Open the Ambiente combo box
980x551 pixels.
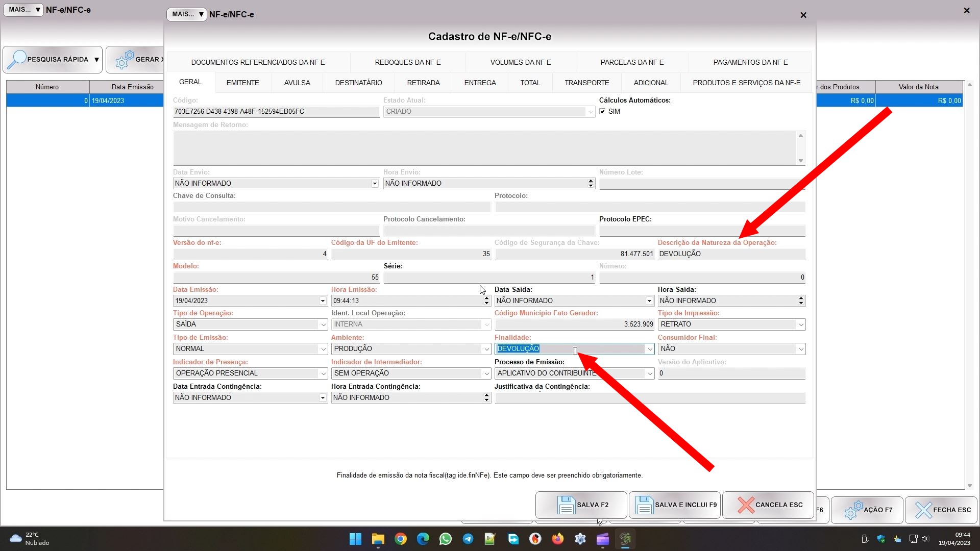pyautogui.click(x=486, y=349)
